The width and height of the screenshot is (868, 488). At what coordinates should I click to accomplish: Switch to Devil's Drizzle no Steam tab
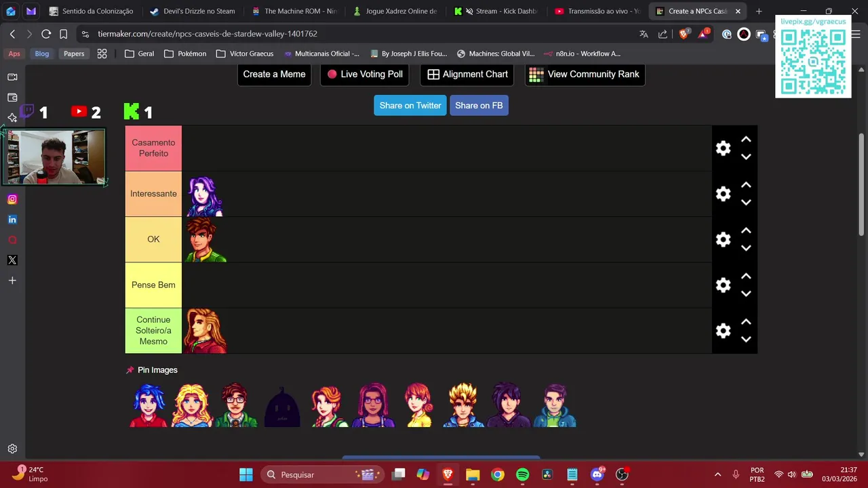(193, 12)
